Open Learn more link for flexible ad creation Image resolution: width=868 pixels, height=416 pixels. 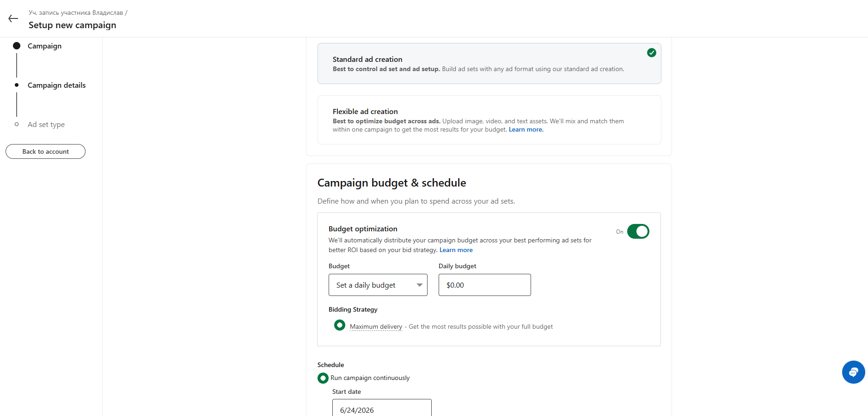[x=526, y=130]
